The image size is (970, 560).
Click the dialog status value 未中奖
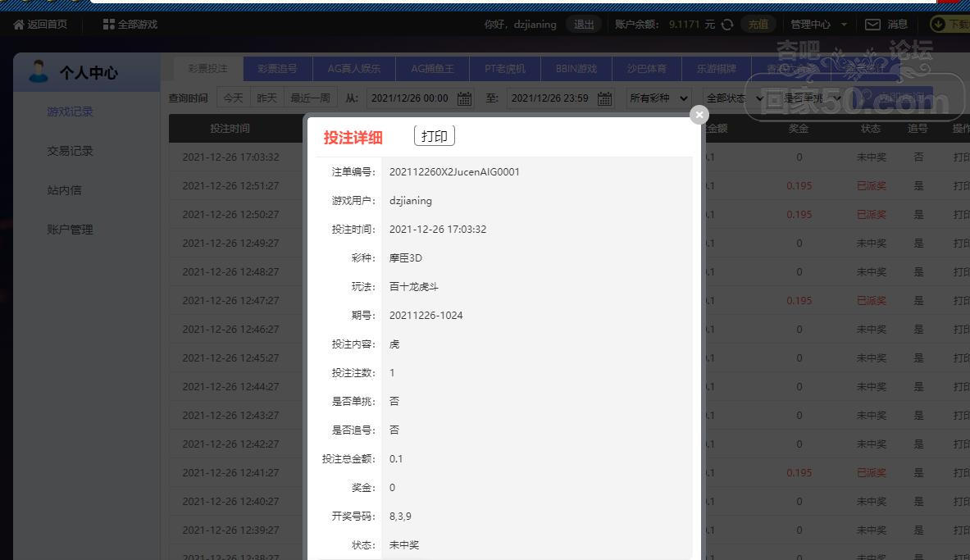point(404,545)
